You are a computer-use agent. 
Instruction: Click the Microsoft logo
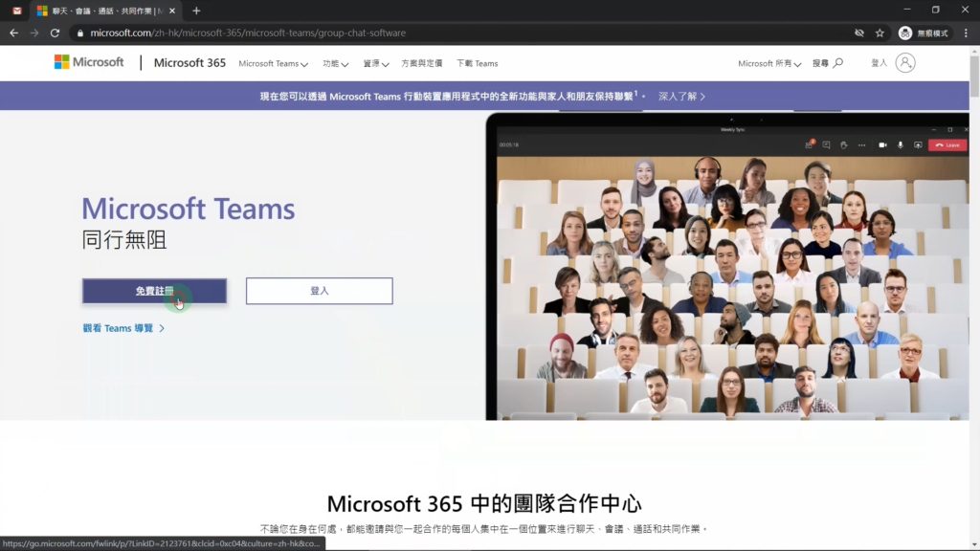(x=89, y=62)
